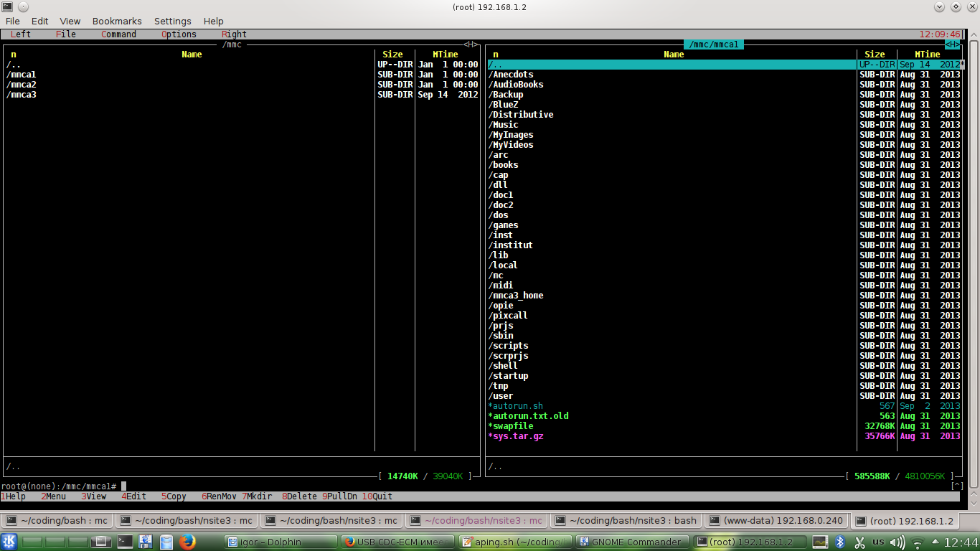The height and width of the screenshot is (551, 980).
Task: Click the [^] marker at panel bottom right
Action: pyautogui.click(x=956, y=486)
